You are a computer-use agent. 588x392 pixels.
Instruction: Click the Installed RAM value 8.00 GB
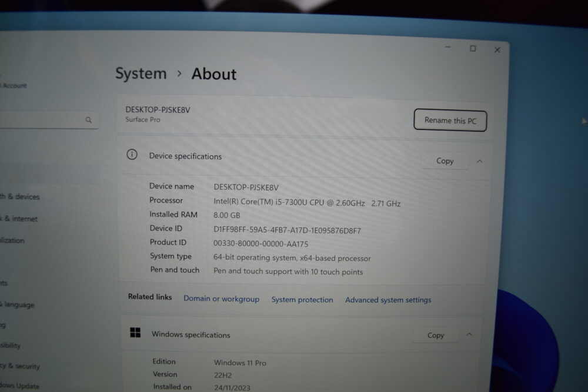tap(227, 215)
